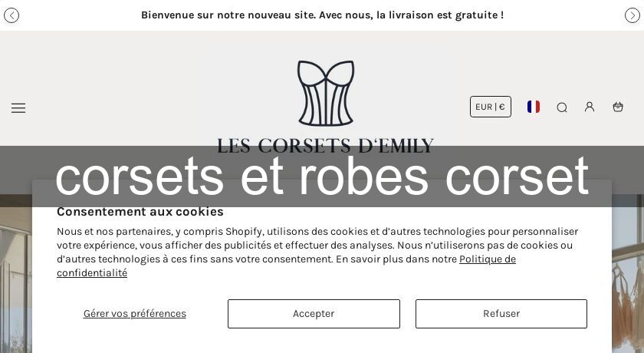Click the corset logo image
This screenshot has height=353, width=644.
coord(326,94)
